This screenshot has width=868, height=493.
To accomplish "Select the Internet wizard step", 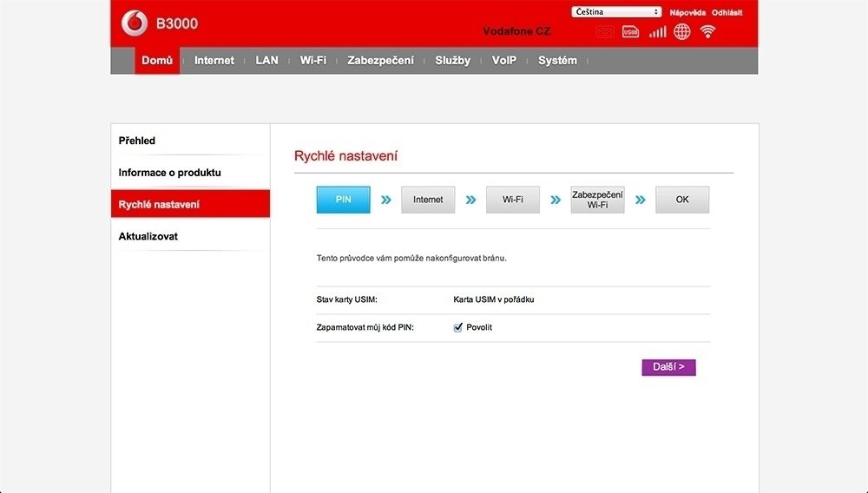I will coord(428,200).
